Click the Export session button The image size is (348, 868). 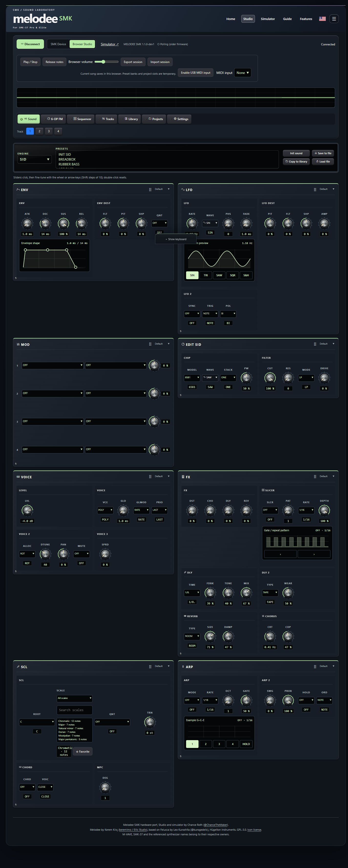[x=133, y=62]
